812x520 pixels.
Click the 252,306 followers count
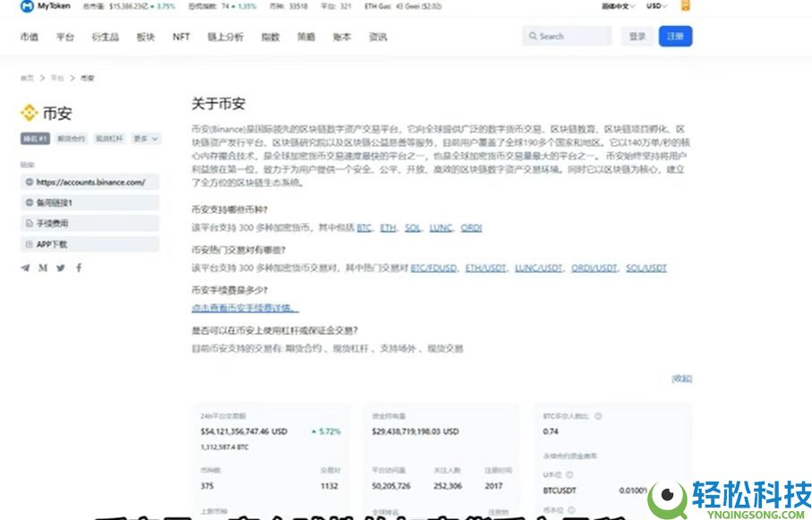click(448, 486)
